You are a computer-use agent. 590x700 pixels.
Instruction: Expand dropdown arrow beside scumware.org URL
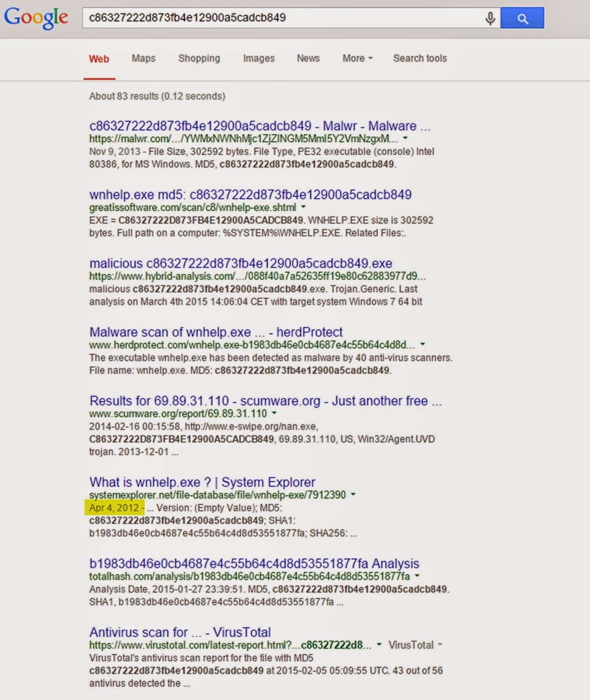coord(274,413)
